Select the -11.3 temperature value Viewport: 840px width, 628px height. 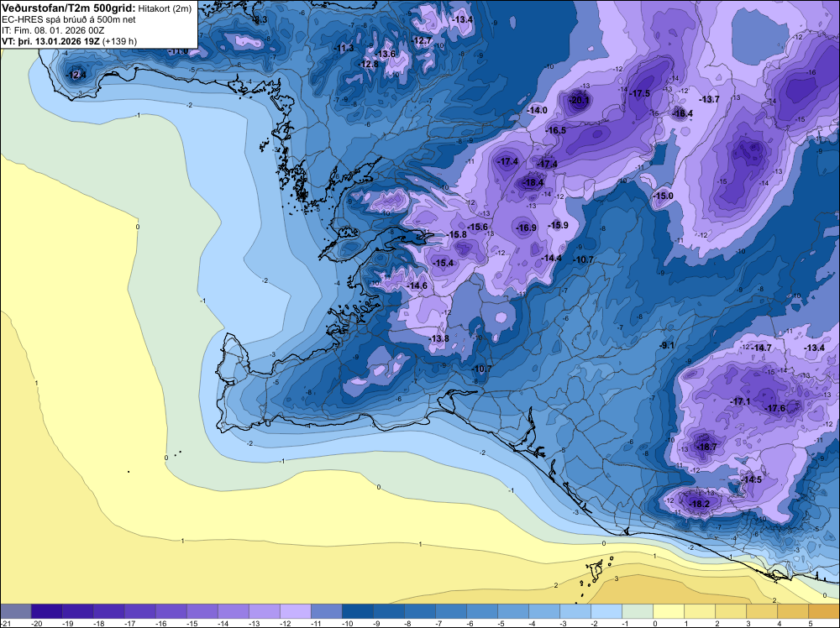[344, 48]
